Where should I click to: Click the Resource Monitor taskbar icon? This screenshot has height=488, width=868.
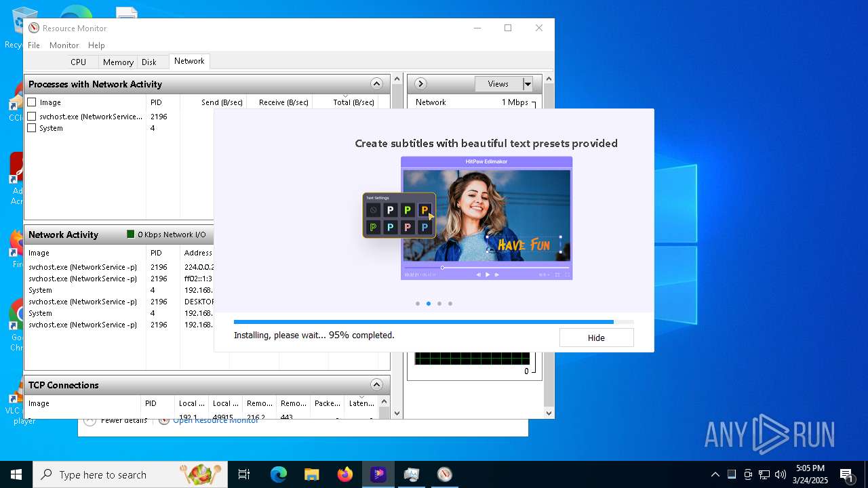tap(445, 474)
